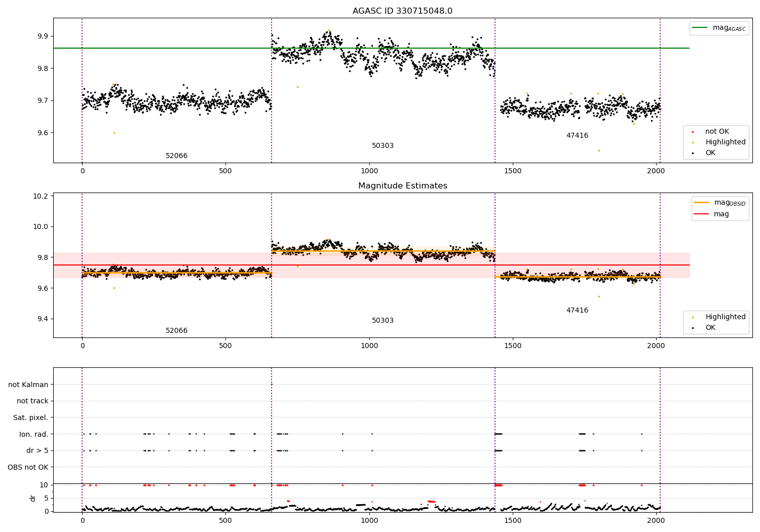
Task: Click obsid label 47416 in the Magnitude Estimates plot
Action: [577, 311]
